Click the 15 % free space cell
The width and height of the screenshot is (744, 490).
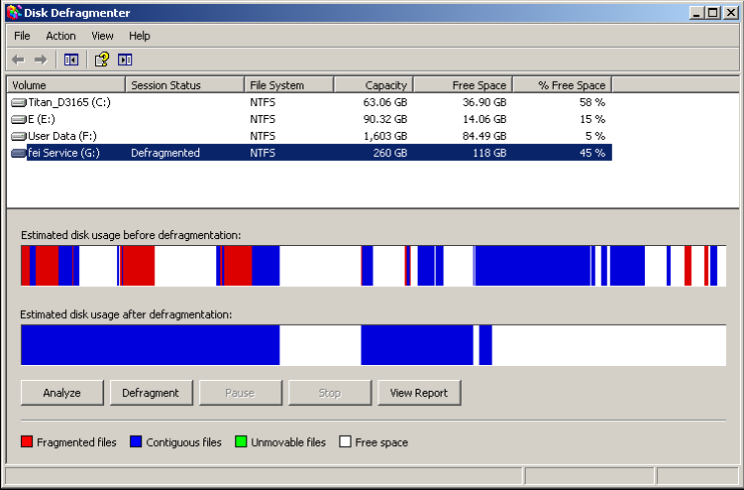(592, 120)
